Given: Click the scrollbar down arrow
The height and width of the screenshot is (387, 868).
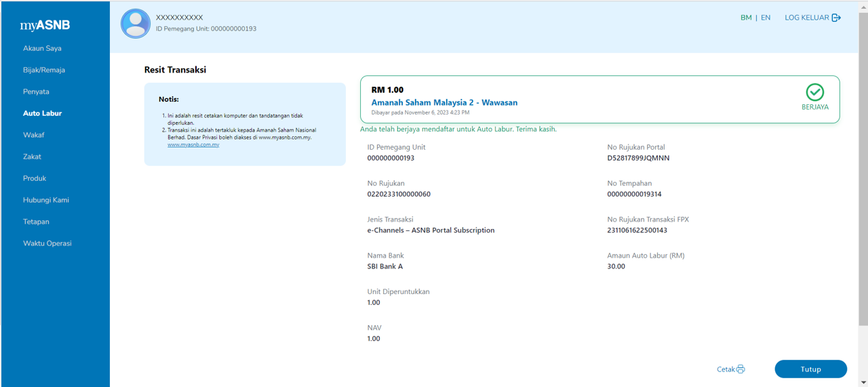Looking at the screenshot, I should 863,382.
